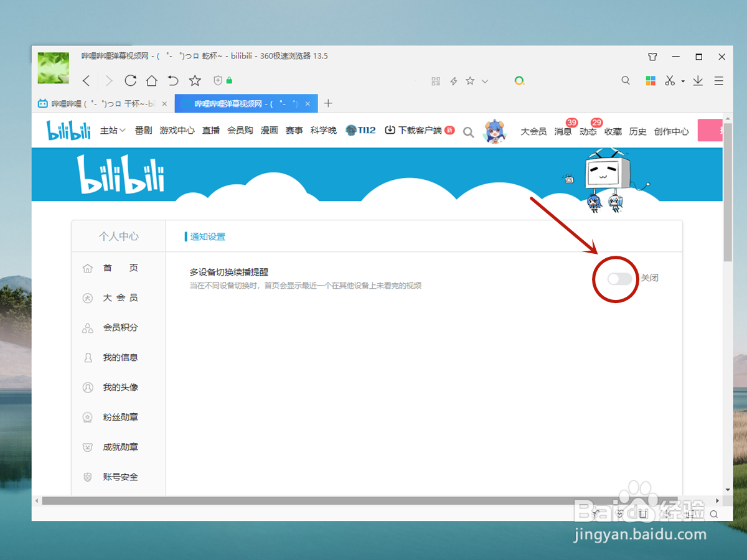This screenshot has width=747, height=560.
Task: Click the browser forward arrow
Action: pyautogui.click(x=109, y=80)
